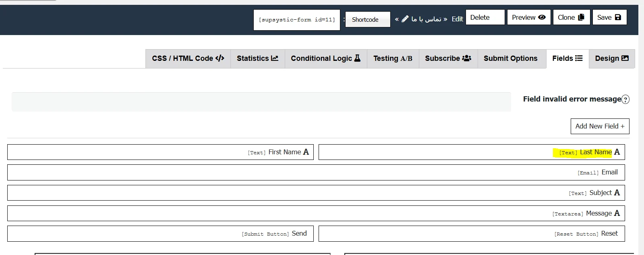
Task: Click Add New Field button
Action: point(599,126)
